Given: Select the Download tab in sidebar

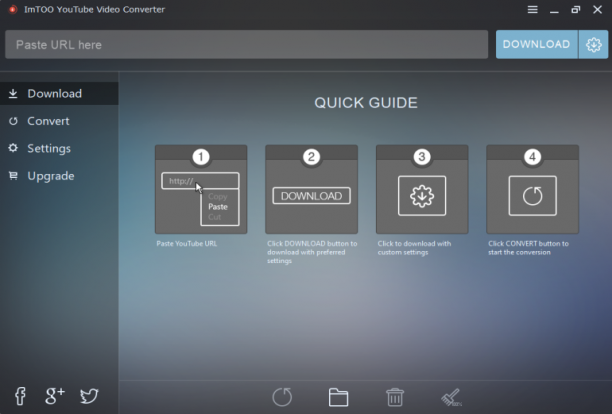Looking at the screenshot, I should coord(59,94).
